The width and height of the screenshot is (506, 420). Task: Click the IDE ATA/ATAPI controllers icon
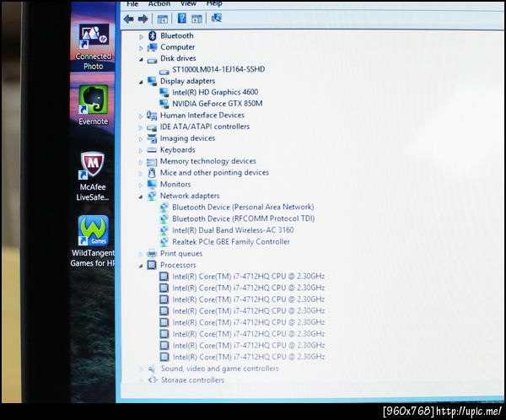tap(152, 128)
